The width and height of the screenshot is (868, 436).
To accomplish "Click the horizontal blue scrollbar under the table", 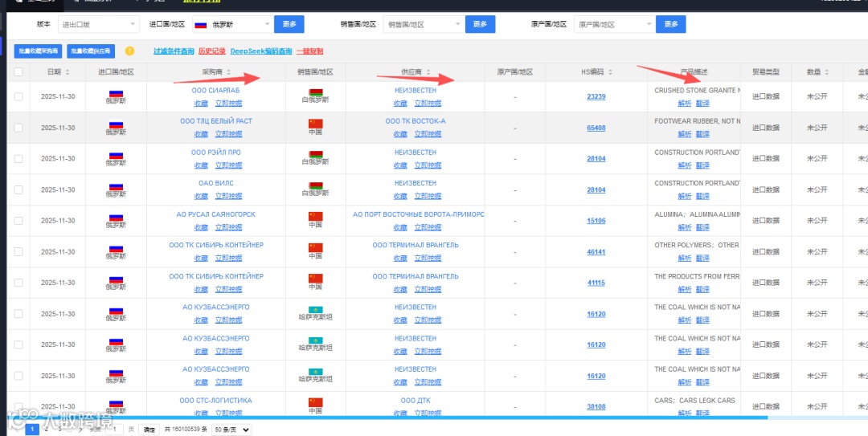I will pyautogui.click(x=387, y=418).
